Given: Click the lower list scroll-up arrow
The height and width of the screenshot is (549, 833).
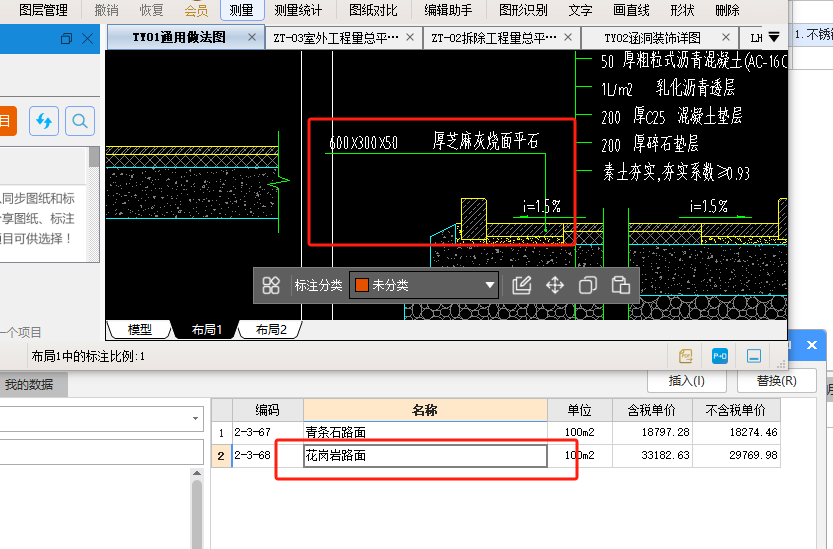Looking at the screenshot, I should coord(197,473).
